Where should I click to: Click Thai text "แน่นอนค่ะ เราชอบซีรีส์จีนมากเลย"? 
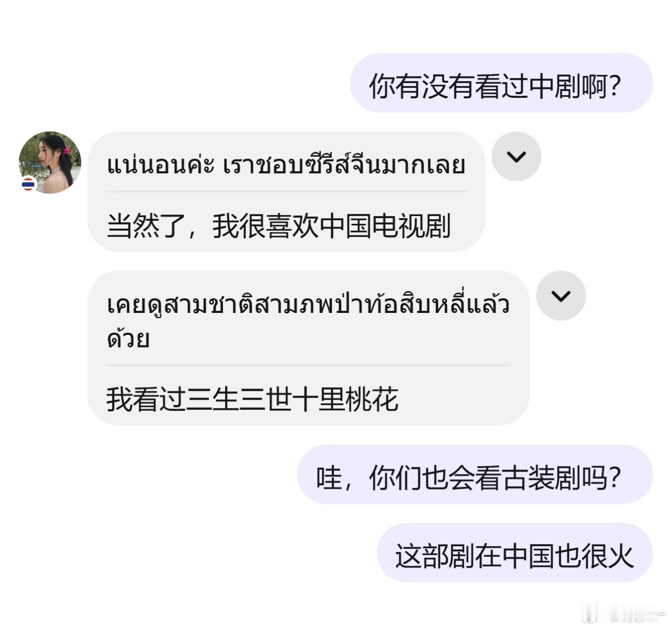coord(286,165)
